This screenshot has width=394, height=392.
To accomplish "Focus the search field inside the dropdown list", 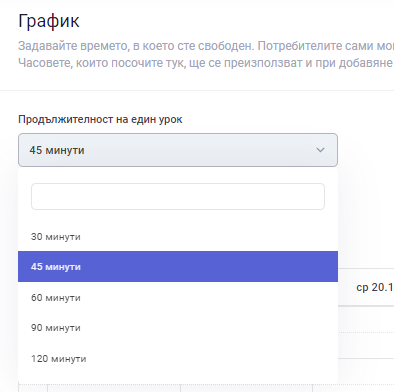I will click(x=178, y=196).
